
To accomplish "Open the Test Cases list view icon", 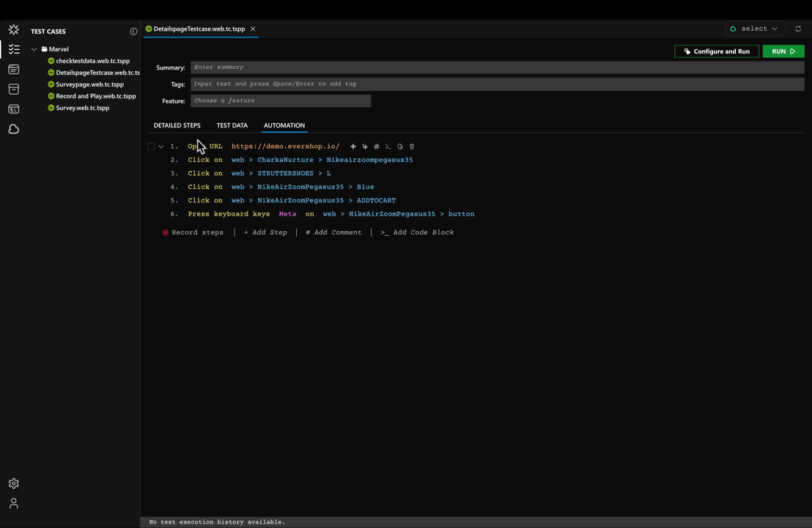I will coord(14,49).
